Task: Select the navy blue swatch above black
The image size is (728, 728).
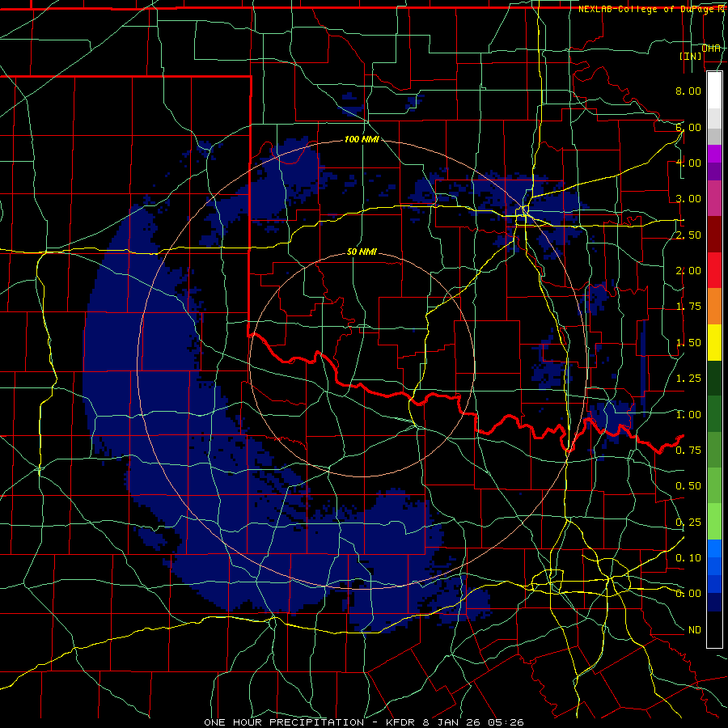Action: click(714, 603)
